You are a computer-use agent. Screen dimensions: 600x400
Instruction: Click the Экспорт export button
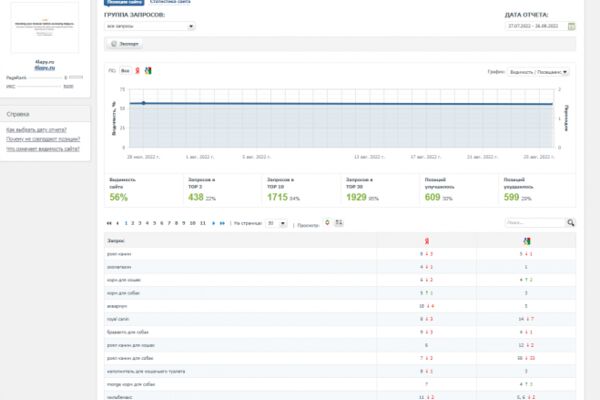(124, 44)
